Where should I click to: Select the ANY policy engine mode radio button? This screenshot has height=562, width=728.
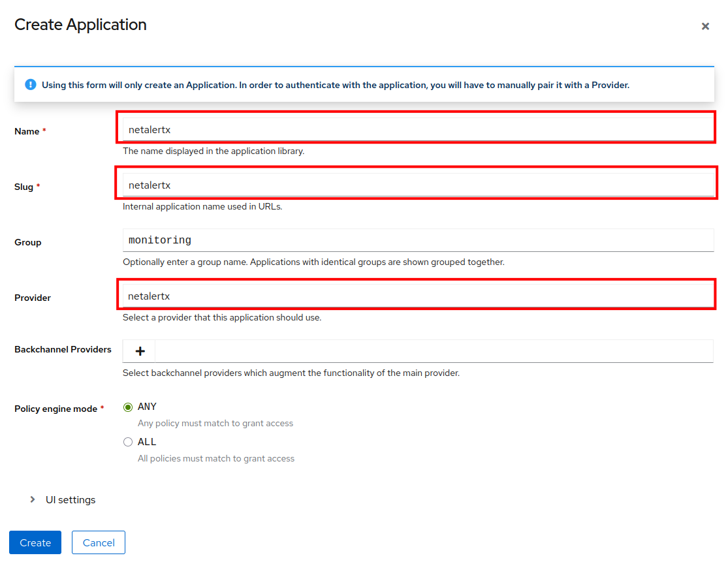coord(128,406)
